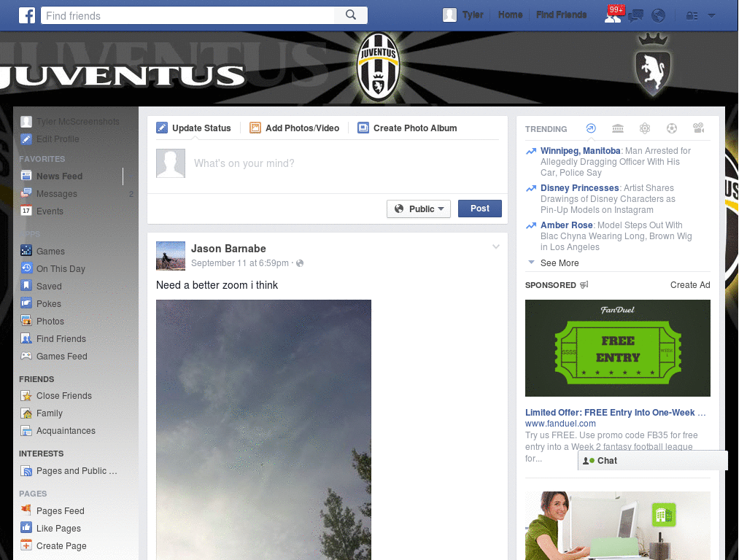
Task: Click Tyler's profile picture in top bar
Action: [449, 15]
